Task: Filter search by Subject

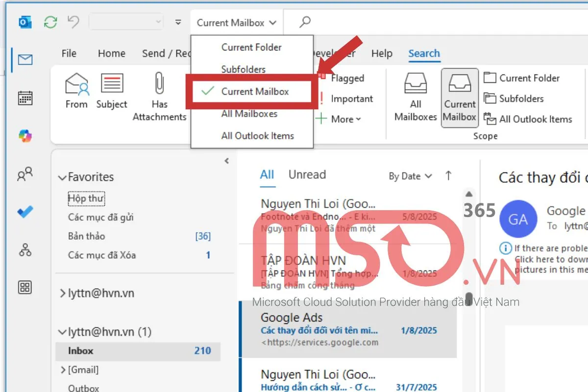Action: (x=112, y=91)
